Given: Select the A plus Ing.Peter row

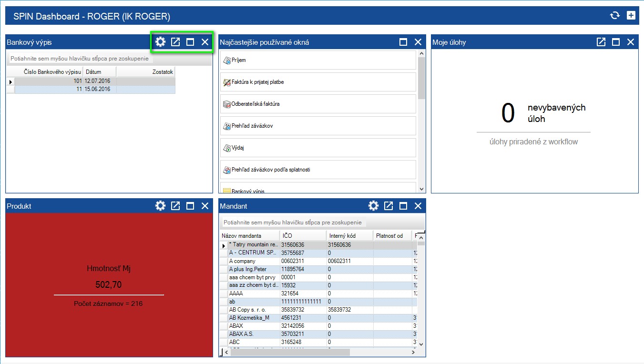Looking at the screenshot, I should [318, 269].
